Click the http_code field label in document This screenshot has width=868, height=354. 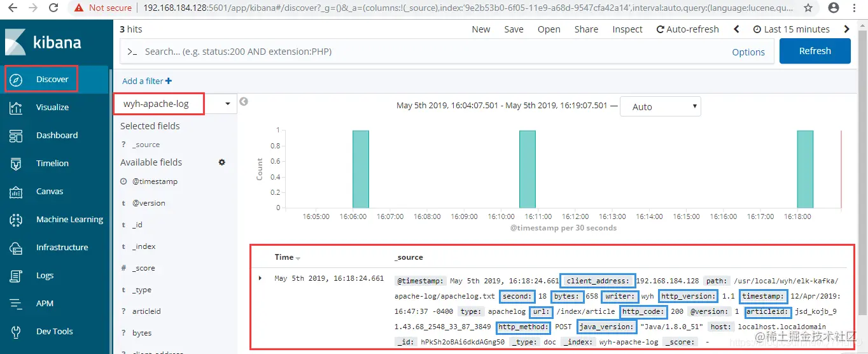pos(643,311)
